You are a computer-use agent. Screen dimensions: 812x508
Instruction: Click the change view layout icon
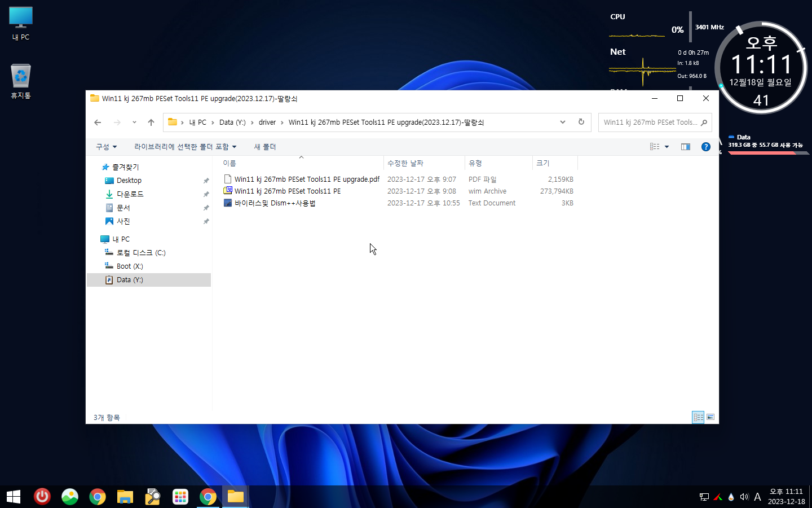pos(655,147)
